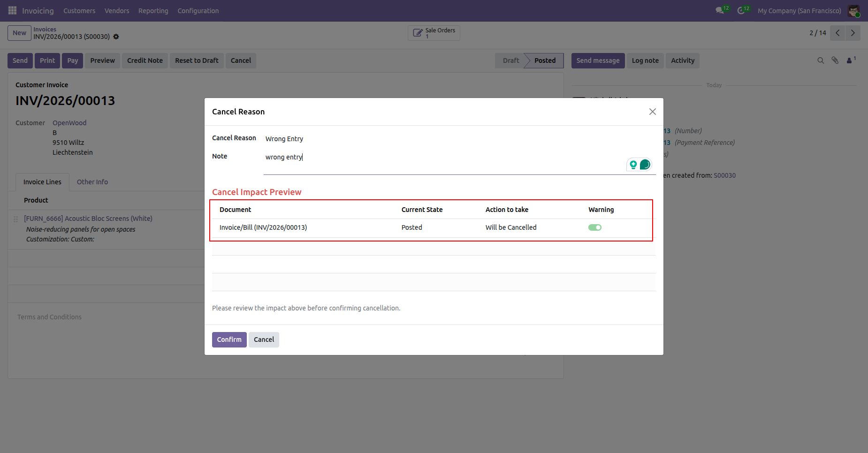Open the Vendors menu
The height and width of the screenshot is (453, 868).
tap(117, 11)
